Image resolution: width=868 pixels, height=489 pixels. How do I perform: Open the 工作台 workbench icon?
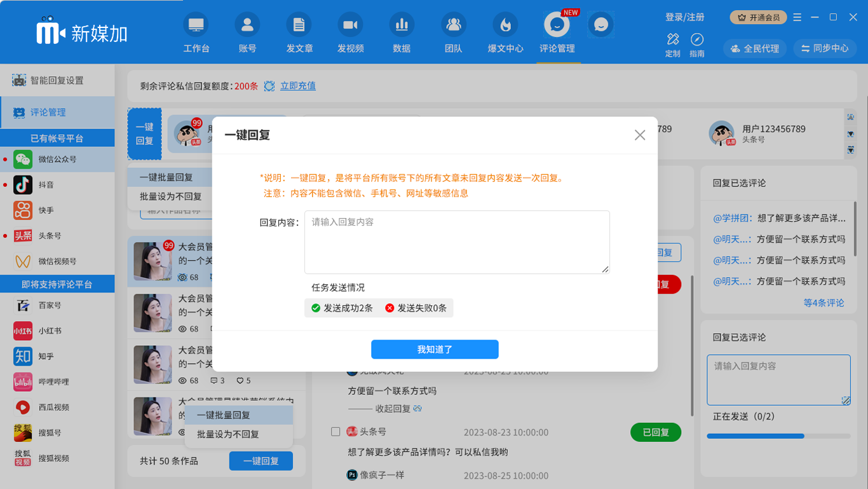pyautogui.click(x=196, y=25)
